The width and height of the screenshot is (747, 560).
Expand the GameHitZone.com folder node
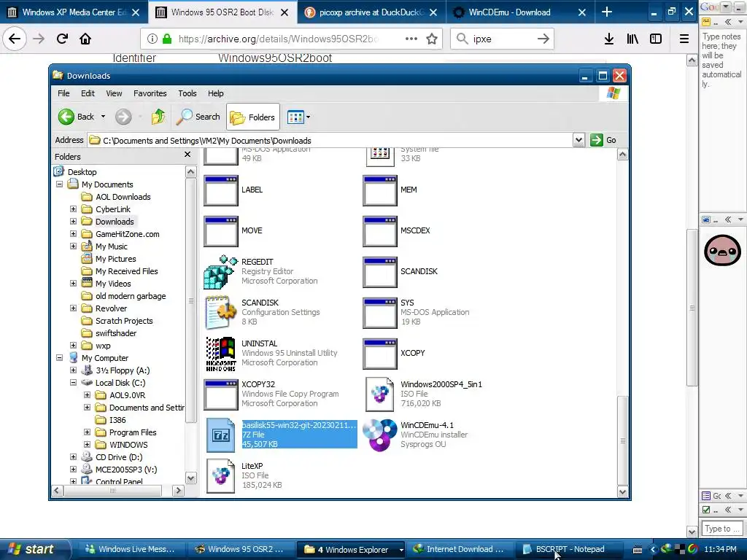(x=74, y=234)
